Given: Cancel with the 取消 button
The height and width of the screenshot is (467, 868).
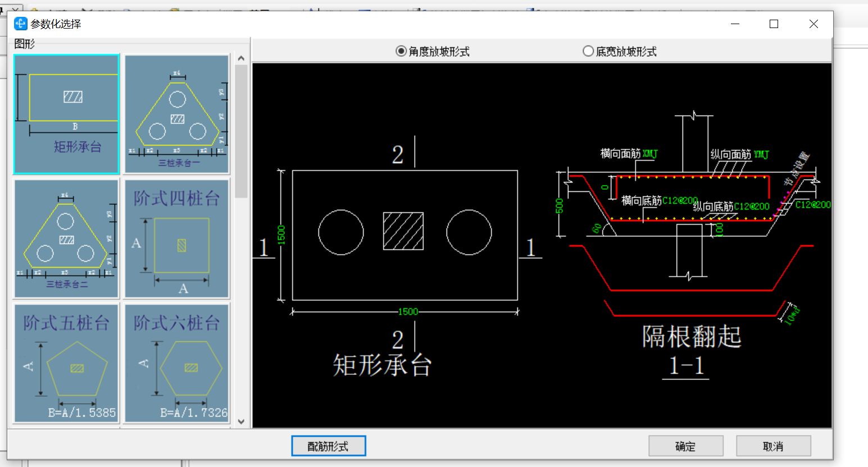Looking at the screenshot, I should coord(774,446).
